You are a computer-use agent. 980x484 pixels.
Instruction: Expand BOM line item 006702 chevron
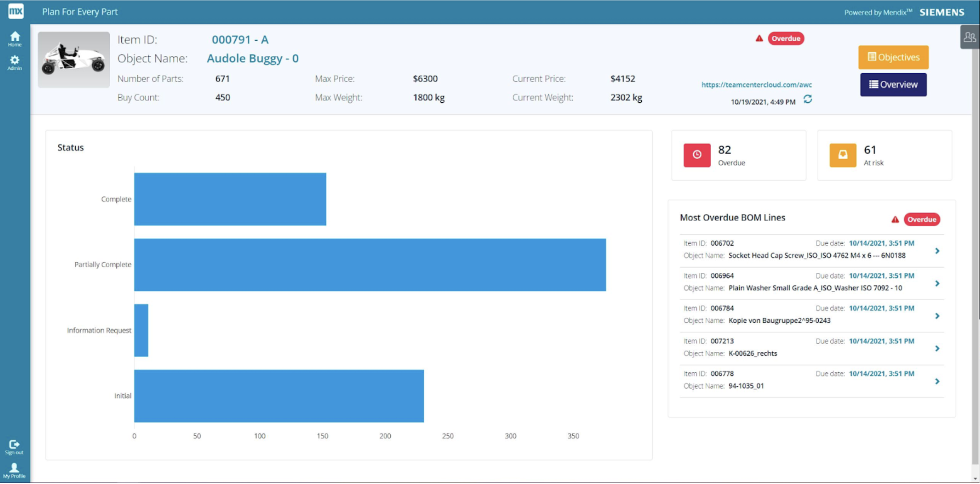[x=937, y=251]
